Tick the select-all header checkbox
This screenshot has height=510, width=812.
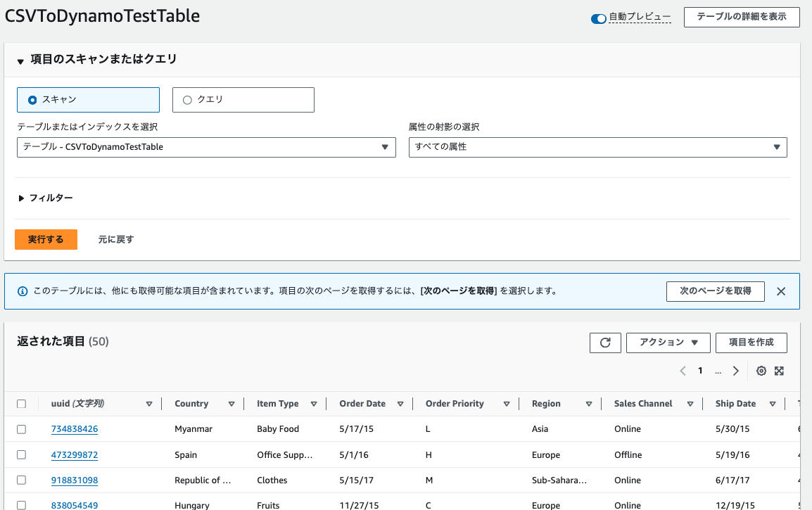[21, 404]
